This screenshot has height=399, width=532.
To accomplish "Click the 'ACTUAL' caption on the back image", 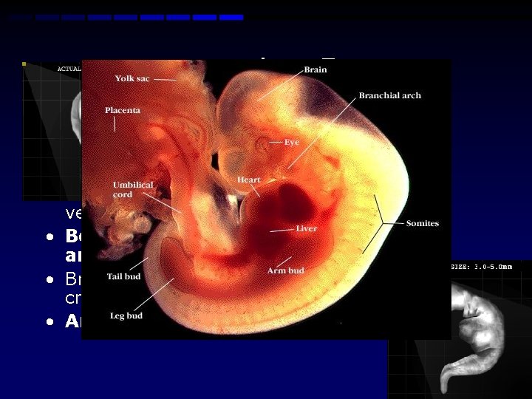I will [x=69, y=69].
